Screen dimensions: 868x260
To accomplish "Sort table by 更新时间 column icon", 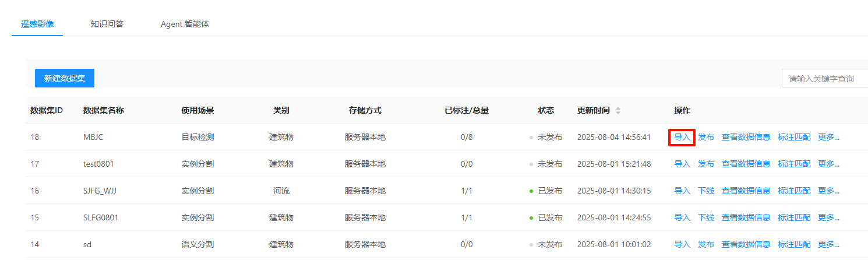I will (x=618, y=111).
